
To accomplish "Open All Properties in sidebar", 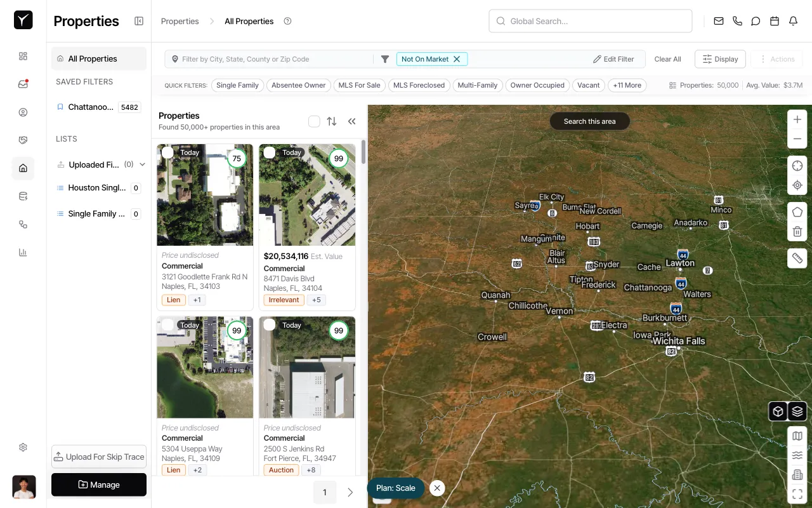I will [x=93, y=59].
